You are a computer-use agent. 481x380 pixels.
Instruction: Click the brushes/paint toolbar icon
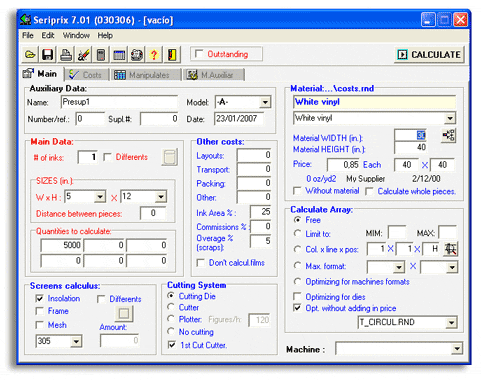tap(83, 54)
